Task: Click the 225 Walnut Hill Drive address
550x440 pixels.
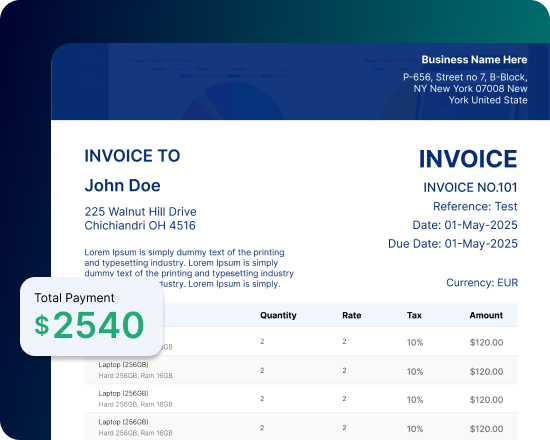Action: (x=140, y=212)
